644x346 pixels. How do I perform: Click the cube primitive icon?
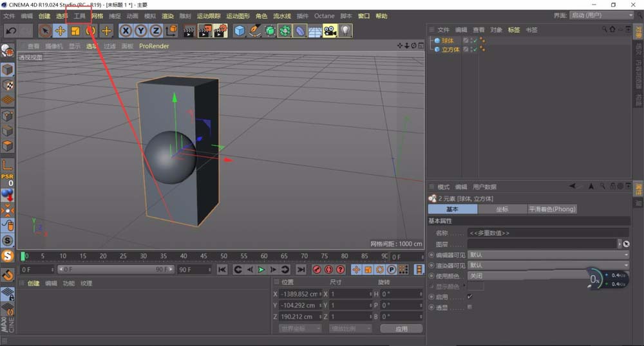pos(240,31)
